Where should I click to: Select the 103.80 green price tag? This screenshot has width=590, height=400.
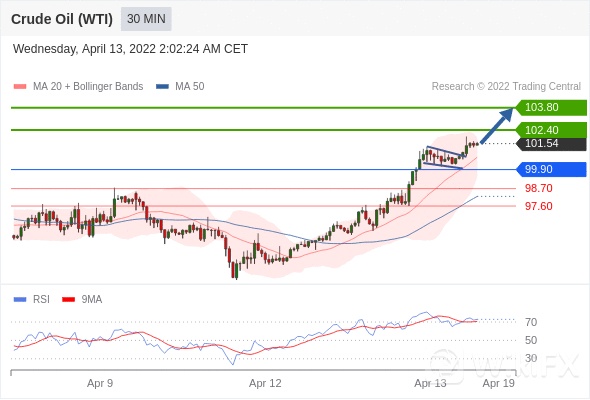coord(551,107)
